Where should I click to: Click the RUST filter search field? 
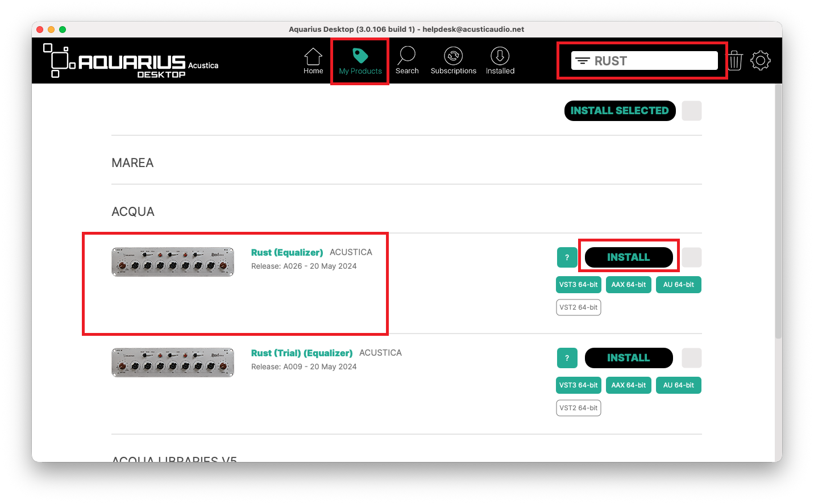pyautogui.click(x=645, y=61)
